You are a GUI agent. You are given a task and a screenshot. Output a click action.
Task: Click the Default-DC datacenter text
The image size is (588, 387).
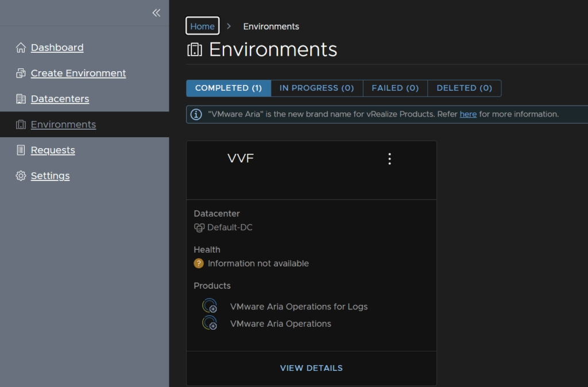pyautogui.click(x=230, y=227)
